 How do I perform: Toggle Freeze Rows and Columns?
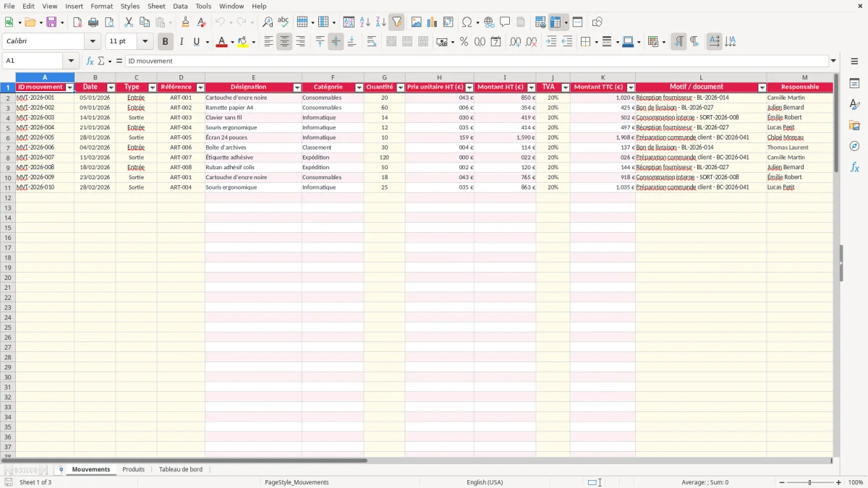[556, 22]
